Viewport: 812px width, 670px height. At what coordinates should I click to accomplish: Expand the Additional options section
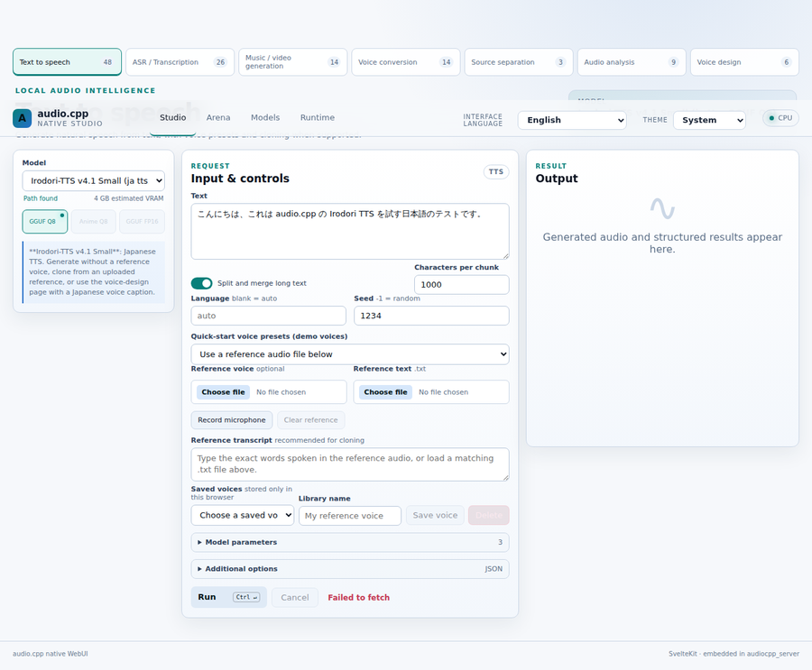pyautogui.click(x=350, y=568)
